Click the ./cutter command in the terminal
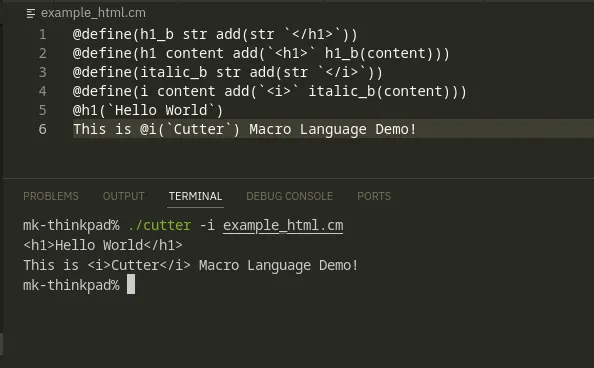 coord(159,225)
